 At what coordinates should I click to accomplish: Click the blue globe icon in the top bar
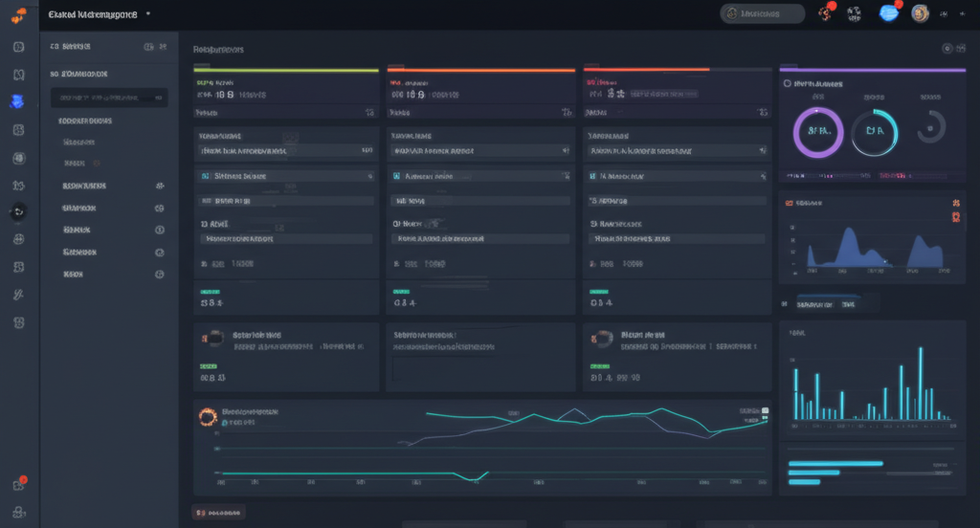pyautogui.click(x=888, y=13)
